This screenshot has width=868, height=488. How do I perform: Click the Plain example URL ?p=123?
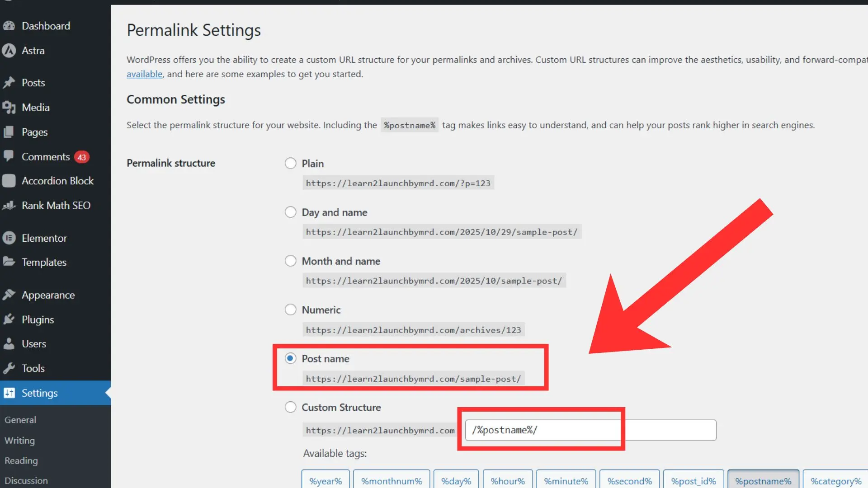tap(398, 183)
